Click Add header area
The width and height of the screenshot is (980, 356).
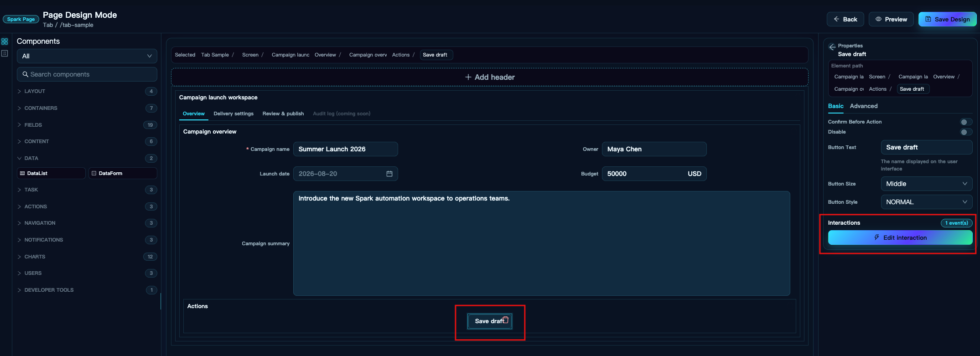point(490,77)
